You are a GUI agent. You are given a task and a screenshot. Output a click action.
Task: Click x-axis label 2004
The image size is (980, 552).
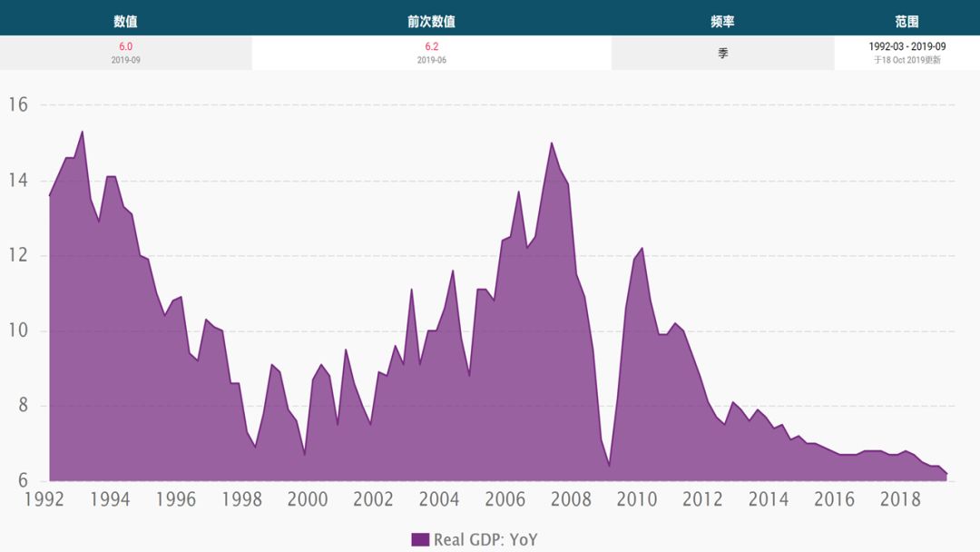coord(439,498)
